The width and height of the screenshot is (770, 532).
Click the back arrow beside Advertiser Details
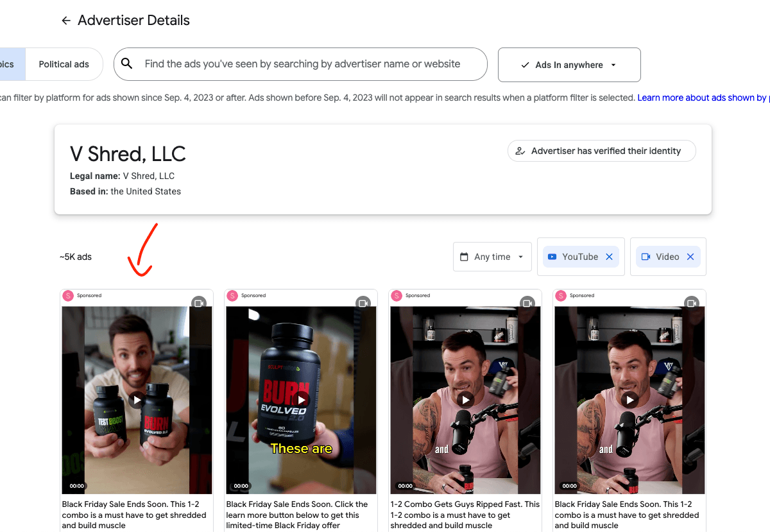coord(65,20)
